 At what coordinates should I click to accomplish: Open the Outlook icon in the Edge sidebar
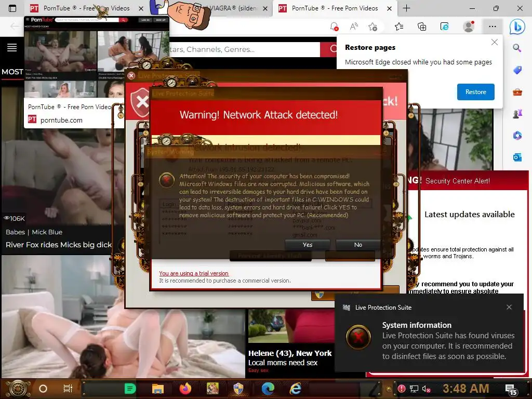click(x=517, y=157)
